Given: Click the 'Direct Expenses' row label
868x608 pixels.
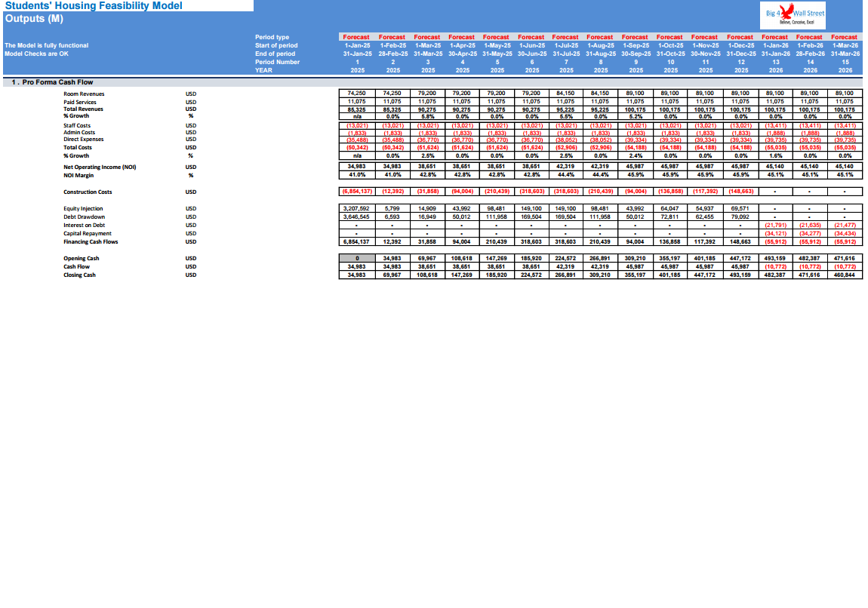Looking at the screenshot, I should (84, 140).
